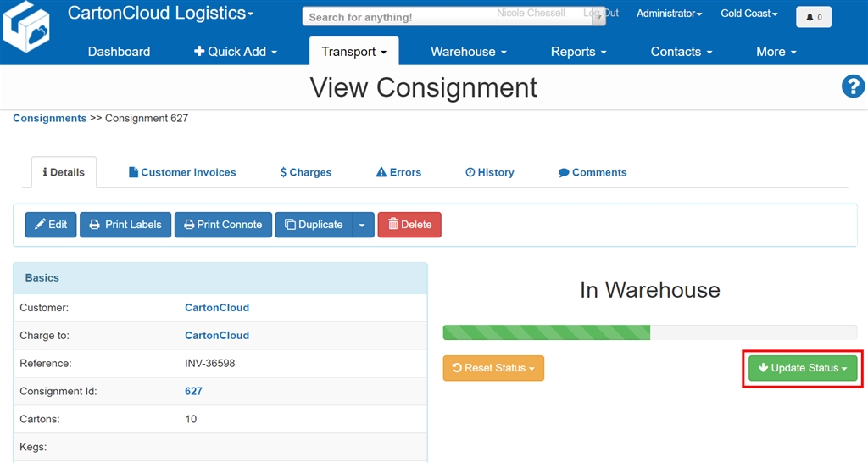
Task: Open the Gold Coast location dropdown
Action: coord(749,14)
